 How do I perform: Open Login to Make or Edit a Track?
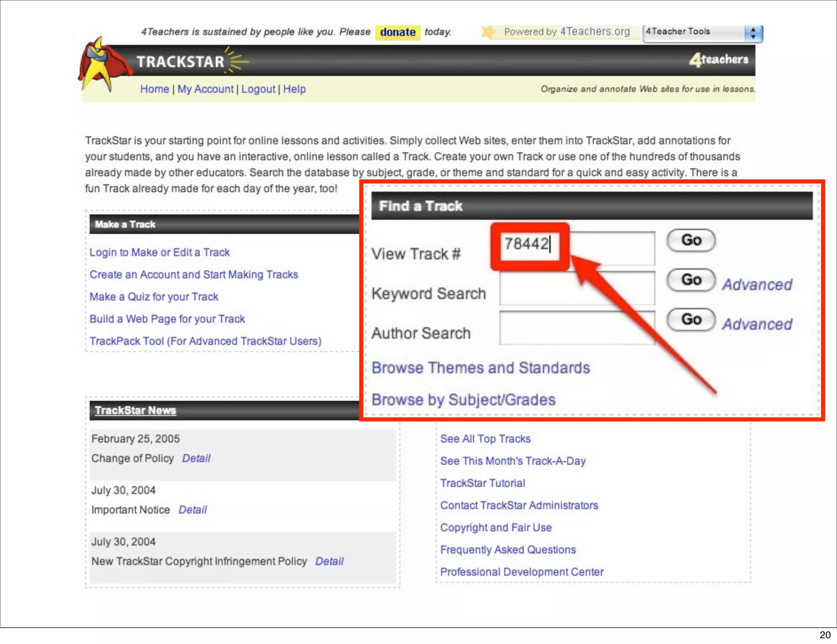pyautogui.click(x=159, y=253)
